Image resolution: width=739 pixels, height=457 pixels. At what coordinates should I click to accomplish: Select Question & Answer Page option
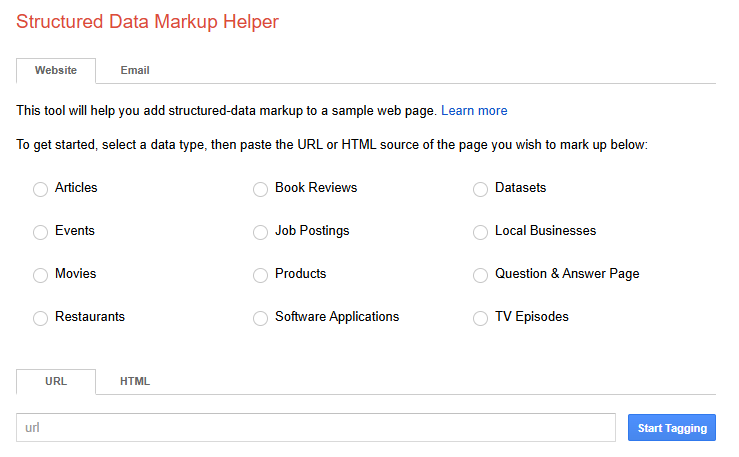point(480,275)
